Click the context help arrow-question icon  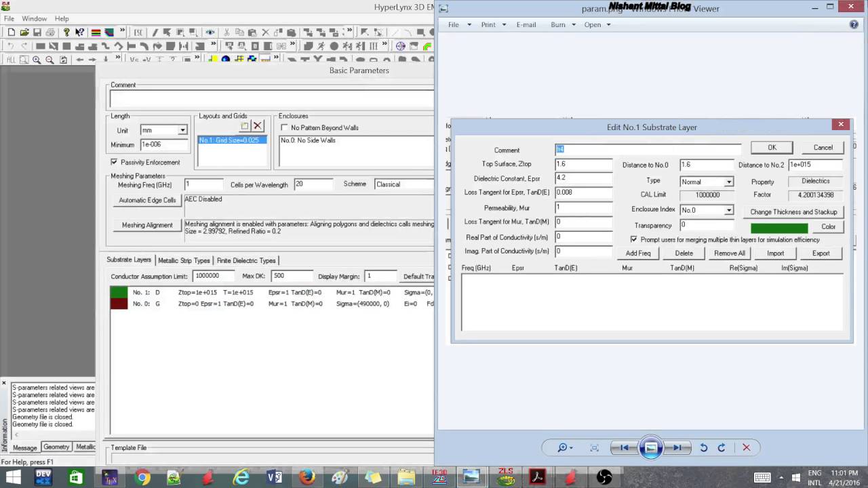click(x=79, y=33)
